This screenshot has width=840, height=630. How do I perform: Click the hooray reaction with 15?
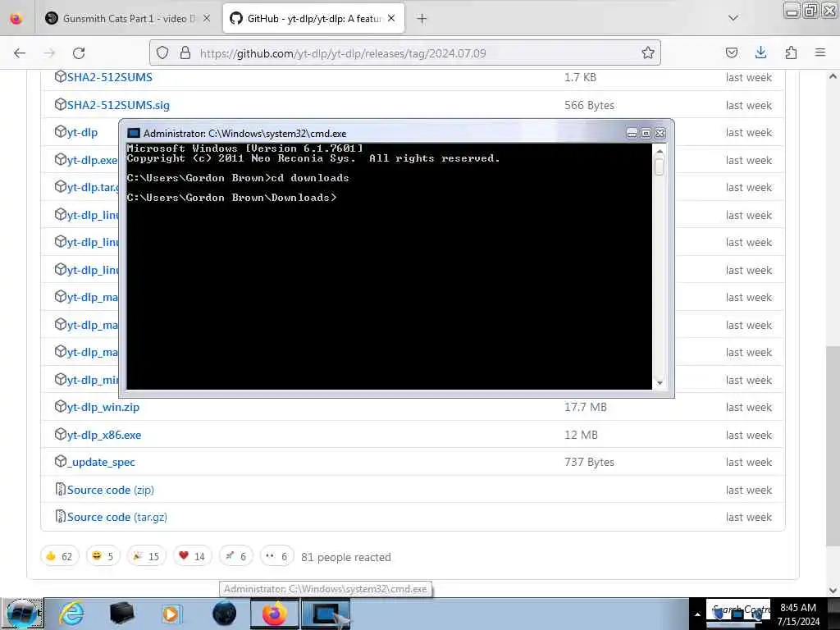coord(146,556)
